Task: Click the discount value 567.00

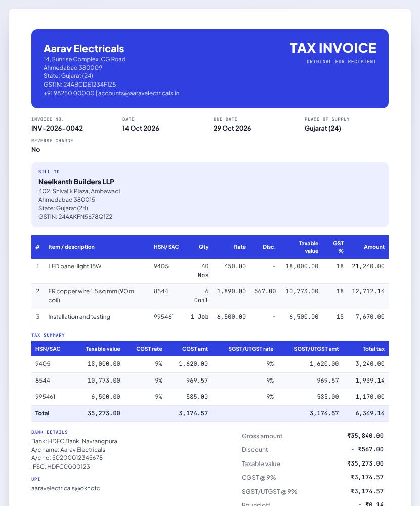Action: [265, 291]
